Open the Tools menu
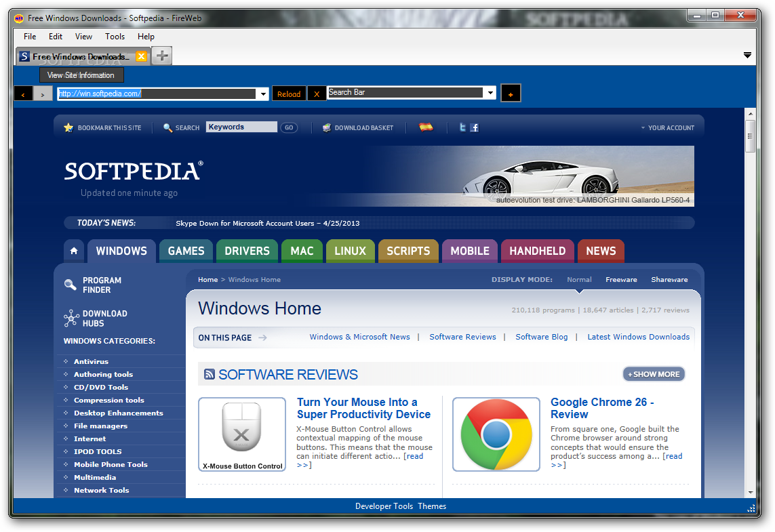 tap(115, 37)
